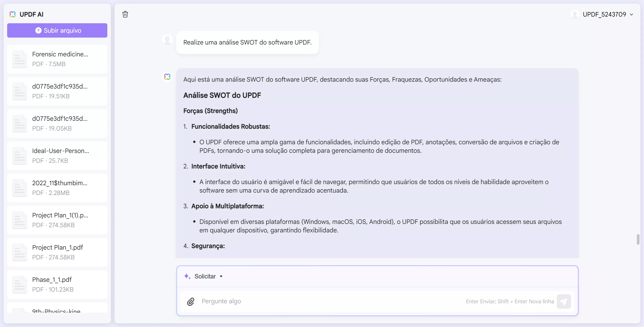Click the file icon of the 19.51KB PDF
The height and width of the screenshot is (327, 644).
click(19, 91)
